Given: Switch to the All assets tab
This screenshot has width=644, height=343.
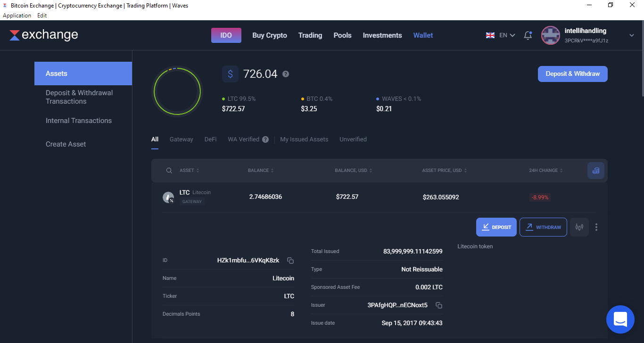Looking at the screenshot, I should tap(155, 139).
